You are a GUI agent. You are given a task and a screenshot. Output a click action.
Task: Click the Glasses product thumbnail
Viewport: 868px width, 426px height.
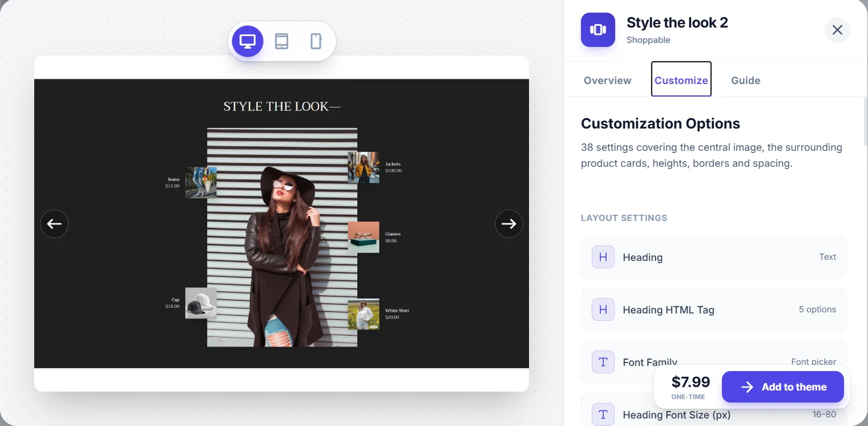(x=364, y=237)
